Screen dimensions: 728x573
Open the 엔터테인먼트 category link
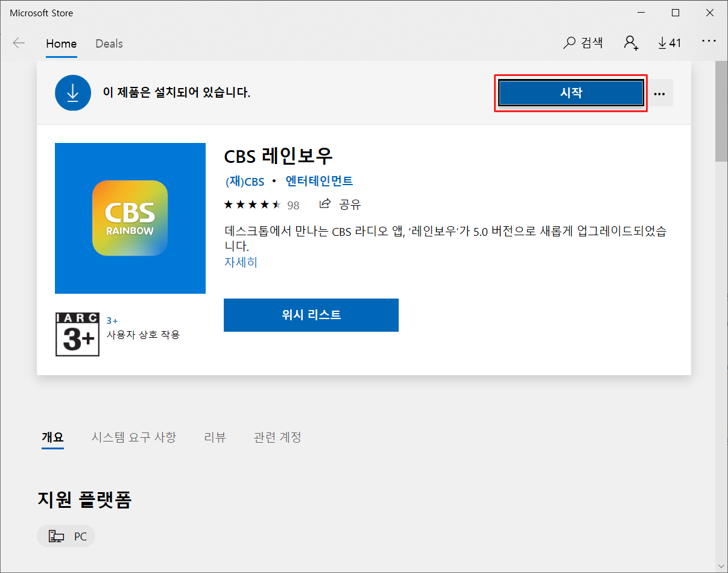(x=319, y=181)
